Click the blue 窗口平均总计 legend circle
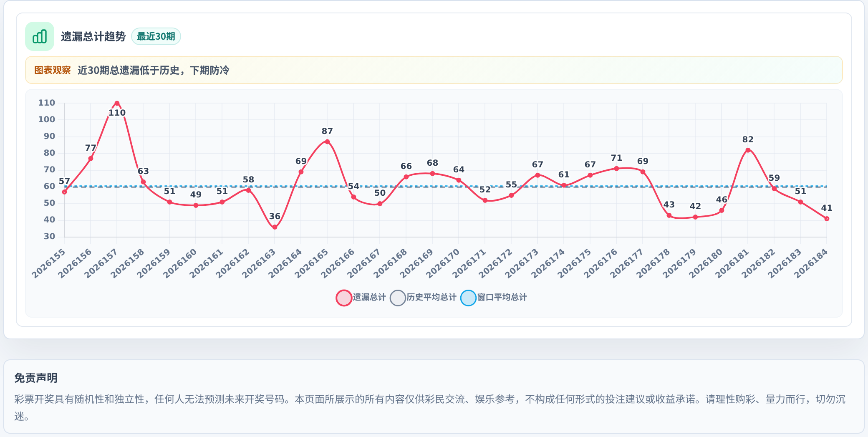Screen dimensions: 868x437 [x=468, y=298]
